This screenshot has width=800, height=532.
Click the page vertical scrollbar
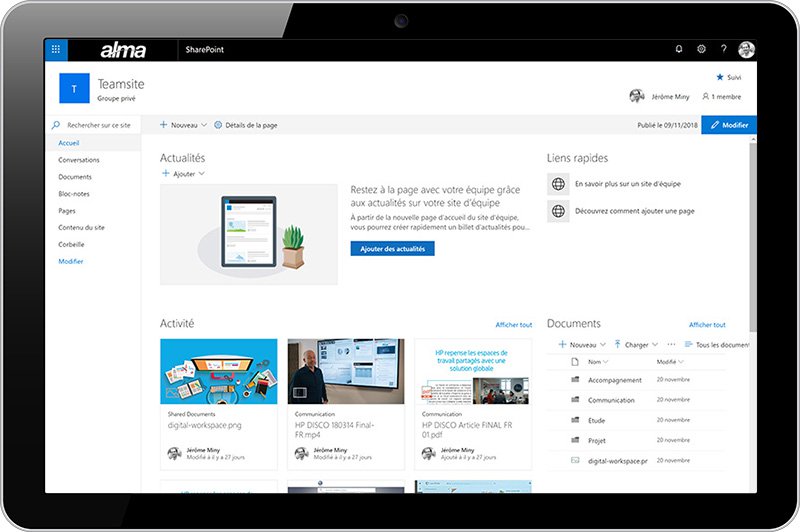pyautogui.click(x=753, y=237)
